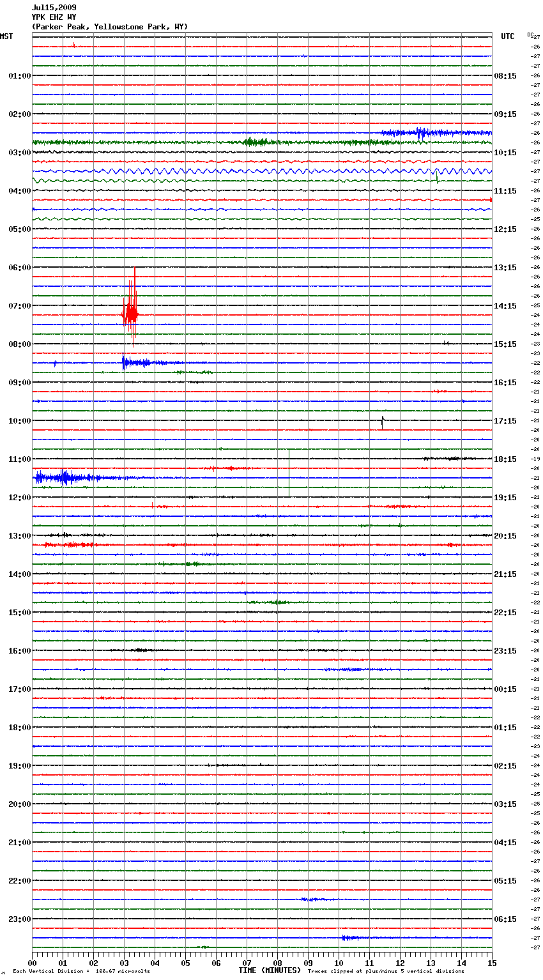Select the '22:15' UTC time label

(505, 613)
